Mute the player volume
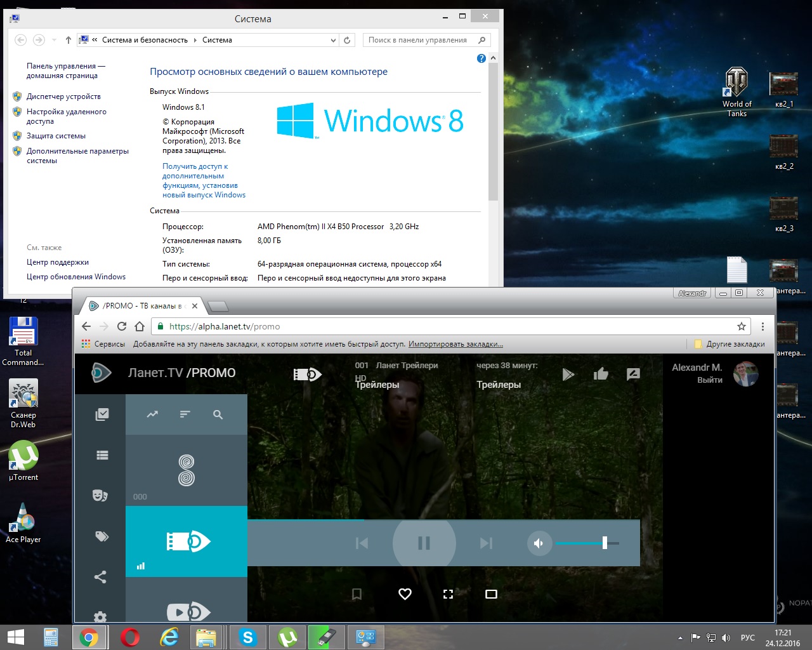This screenshot has width=812, height=650. [539, 543]
